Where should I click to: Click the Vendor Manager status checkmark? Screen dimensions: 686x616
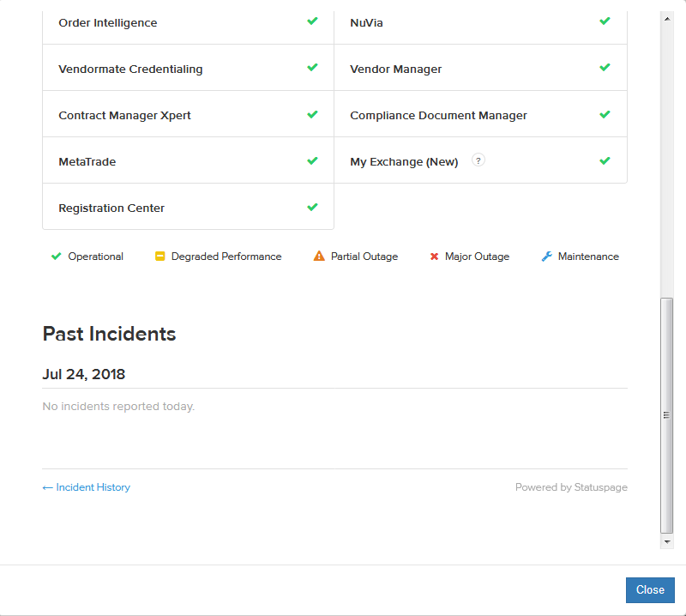tap(605, 68)
